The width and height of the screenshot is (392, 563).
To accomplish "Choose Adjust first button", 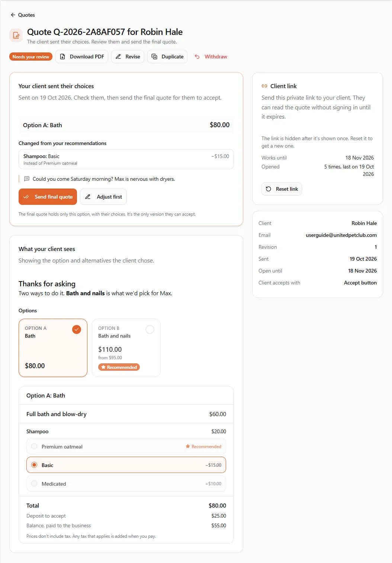I will [x=103, y=197].
